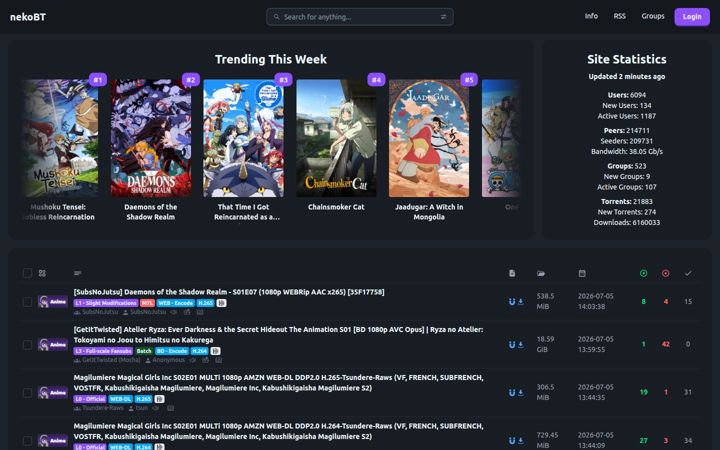
Task: Click Anime category icon on Atelier Ryza row
Action: (x=53, y=344)
